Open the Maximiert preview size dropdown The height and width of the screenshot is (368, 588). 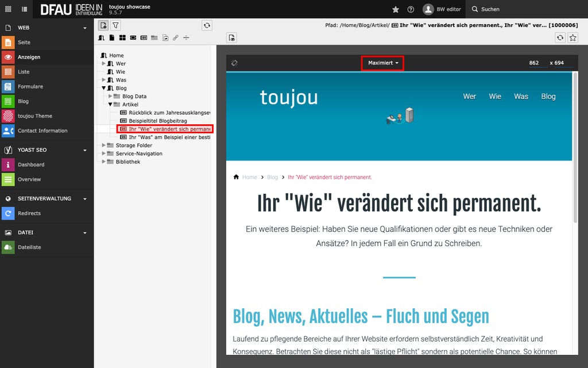point(382,63)
